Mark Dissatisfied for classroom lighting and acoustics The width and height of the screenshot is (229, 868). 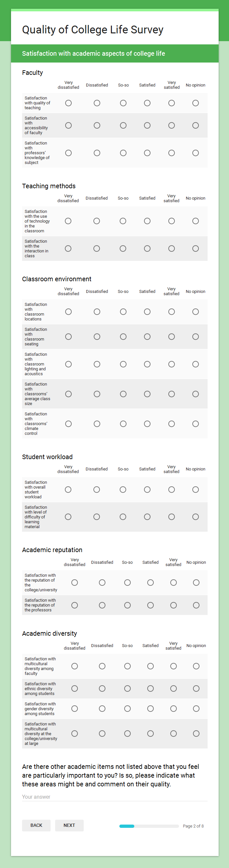coord(97,364)
